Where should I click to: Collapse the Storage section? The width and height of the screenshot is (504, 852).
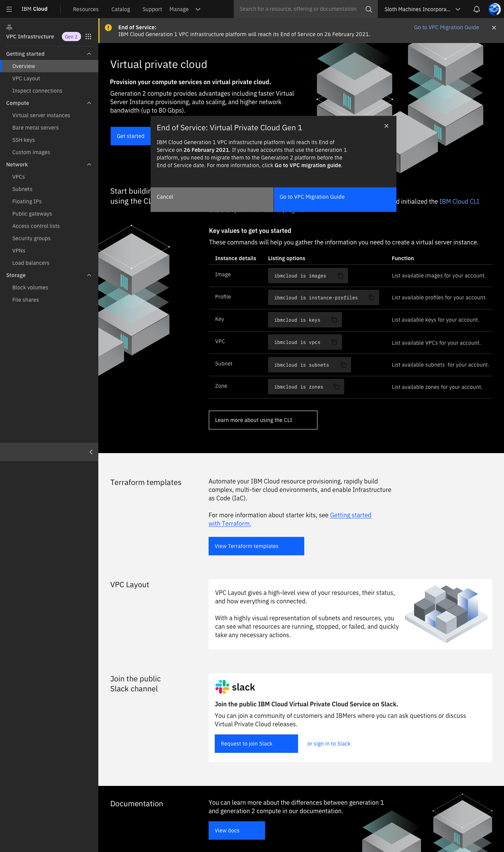click(x=89, y=275)
